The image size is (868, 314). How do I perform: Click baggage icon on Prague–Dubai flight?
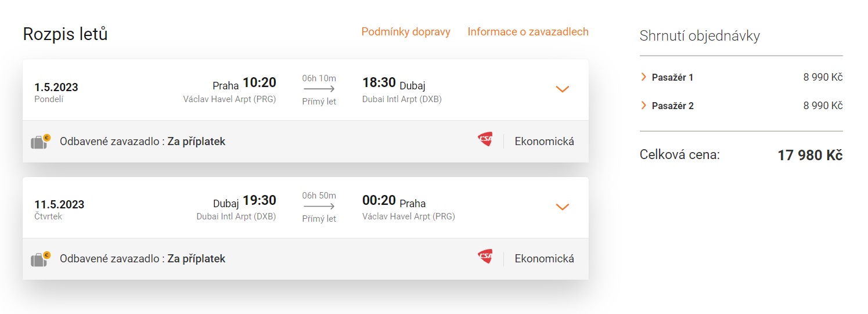[40, 142]
